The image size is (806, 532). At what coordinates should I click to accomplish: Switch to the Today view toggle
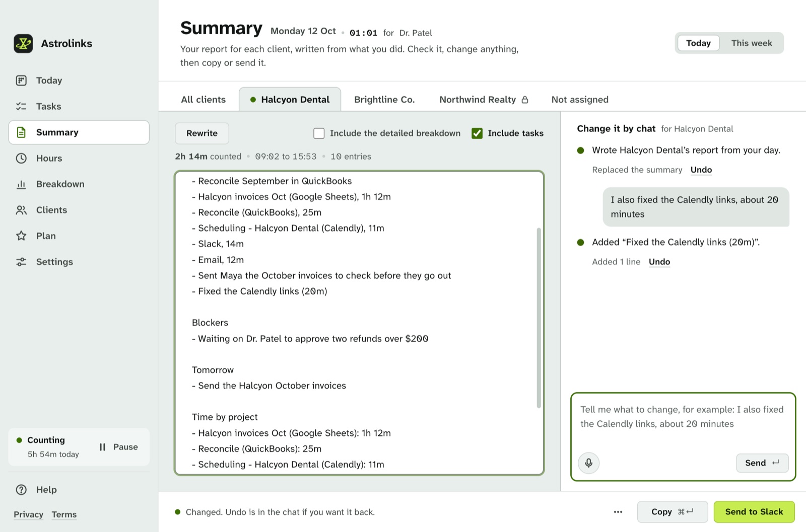[x=698, y=43]
